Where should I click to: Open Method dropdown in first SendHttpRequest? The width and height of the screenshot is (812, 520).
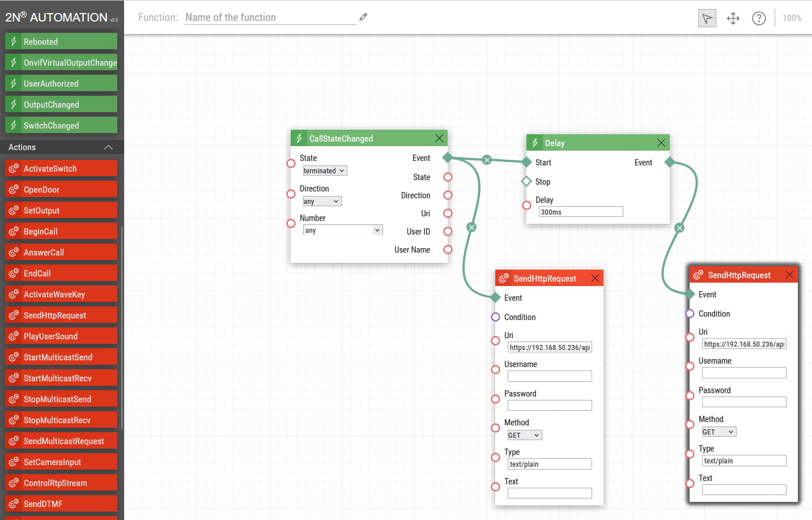coord(524,435)
